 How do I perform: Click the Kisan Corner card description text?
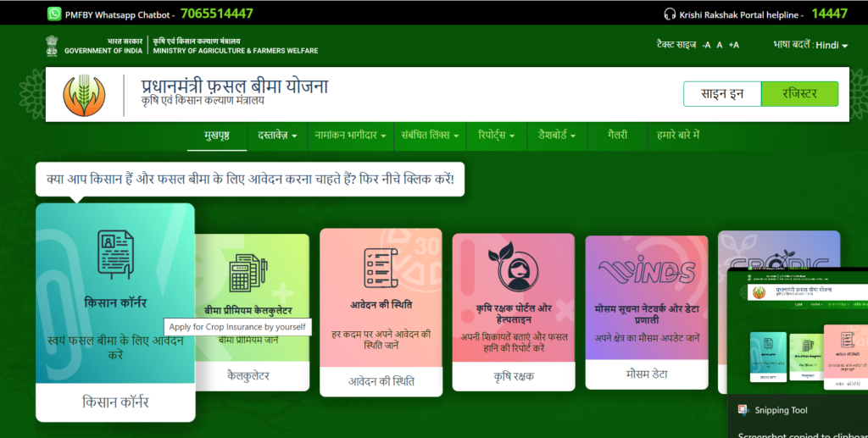click(x=115, y=347)
